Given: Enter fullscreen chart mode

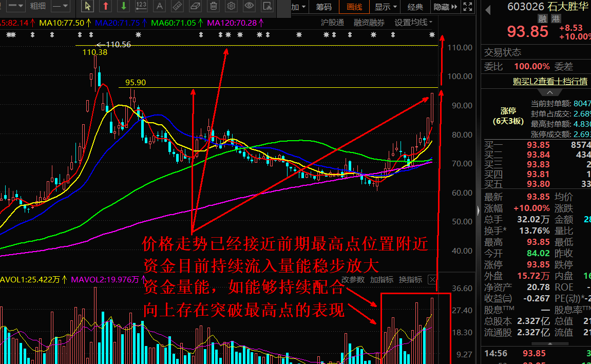Looking at the screenshot, I should pos(468,6).
